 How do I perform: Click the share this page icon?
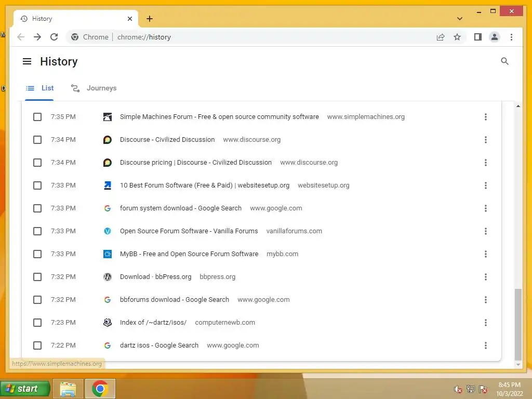click(x=441, y=37)
